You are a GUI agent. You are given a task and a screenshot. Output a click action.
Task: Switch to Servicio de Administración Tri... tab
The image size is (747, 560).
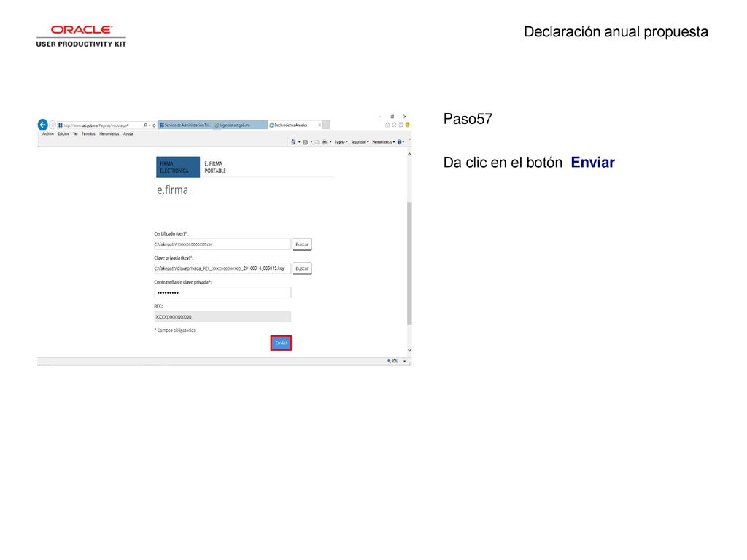tap(185, 125)
